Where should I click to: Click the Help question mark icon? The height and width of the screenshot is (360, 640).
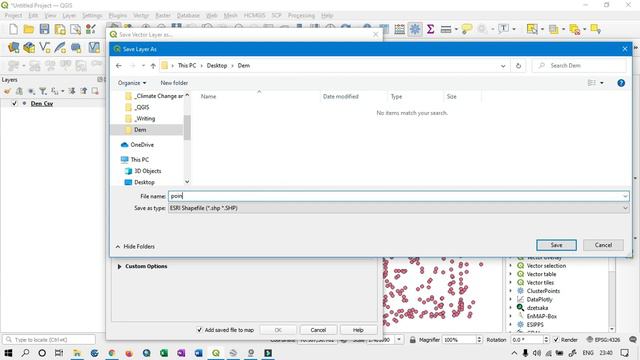pyautogui.click(x=621, y=83)
